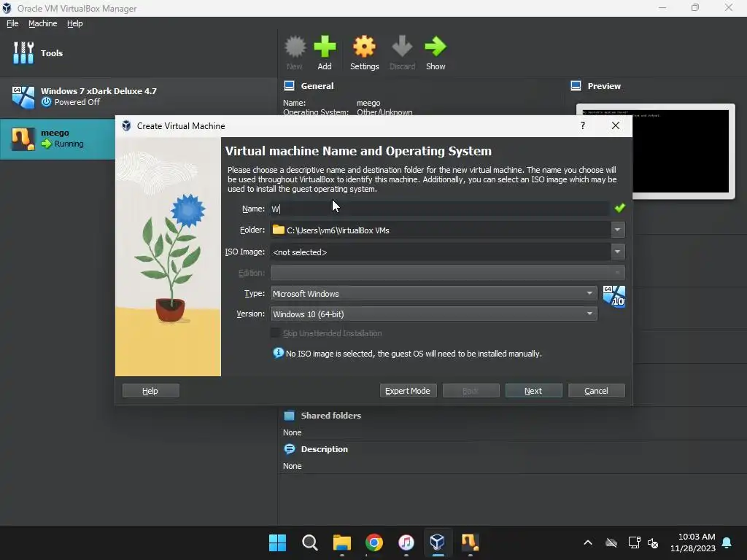
Task: Launch Chrome from the taskbar
Action: [374, 542]
